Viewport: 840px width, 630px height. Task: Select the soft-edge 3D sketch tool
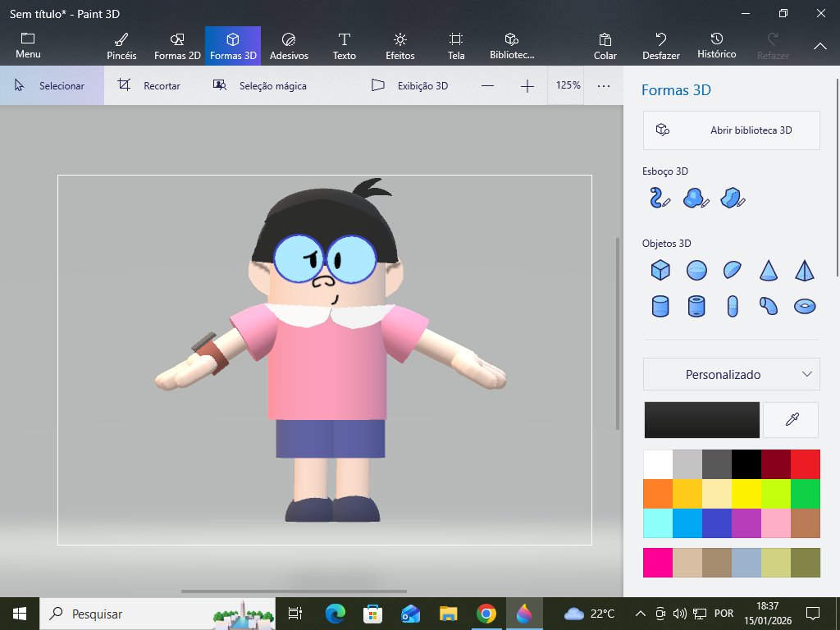tap(696, 198)
